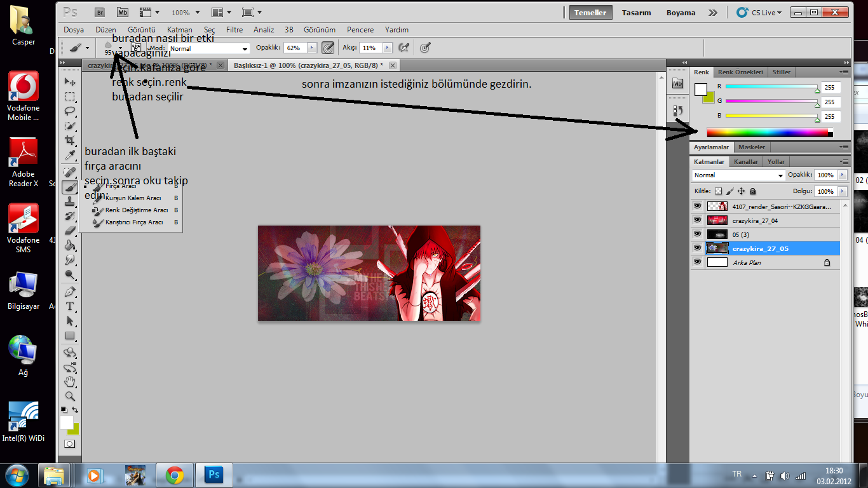Select the Brush tool in toolbox
Viewport: 868px width, 488px height.
pos(70,187)
